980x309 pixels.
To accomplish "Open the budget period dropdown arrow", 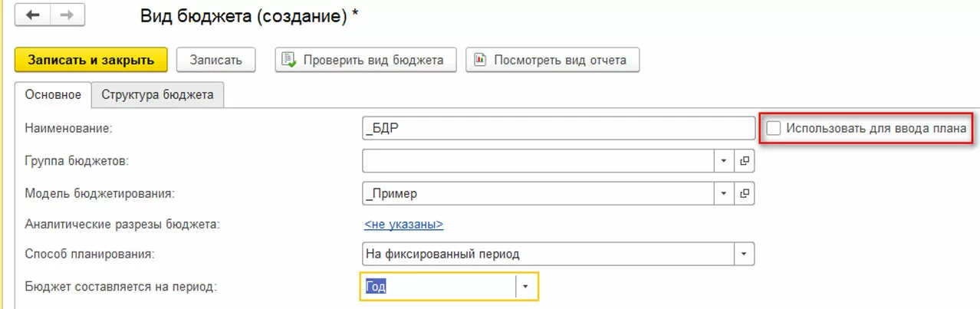I will 526,287.
